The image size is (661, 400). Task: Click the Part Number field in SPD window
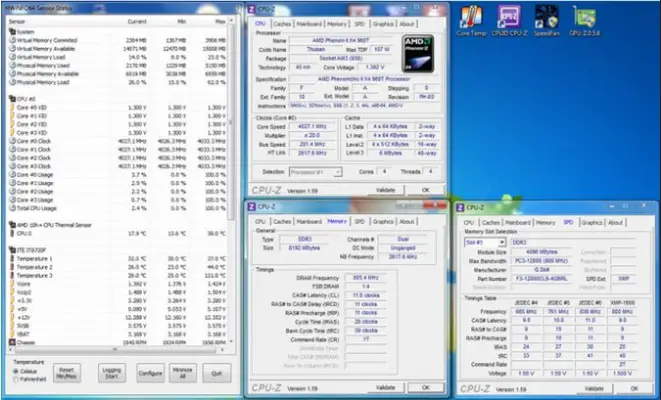(x=541, y=279)
